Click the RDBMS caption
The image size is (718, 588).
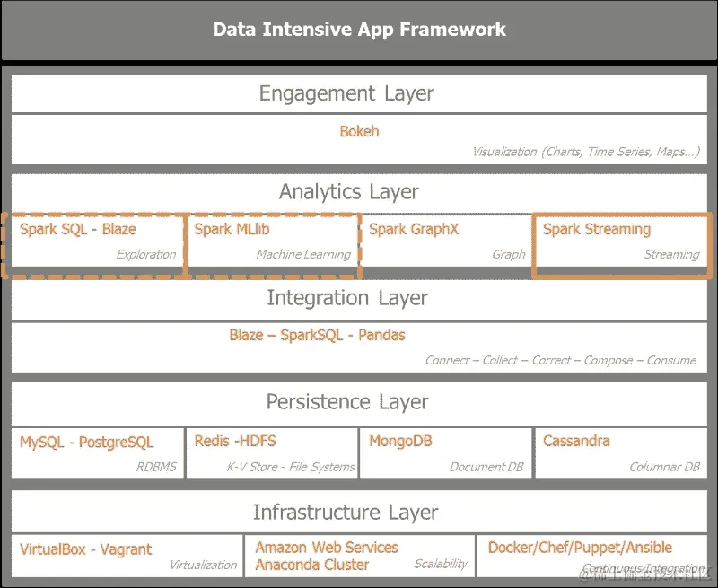coord(156,467)
